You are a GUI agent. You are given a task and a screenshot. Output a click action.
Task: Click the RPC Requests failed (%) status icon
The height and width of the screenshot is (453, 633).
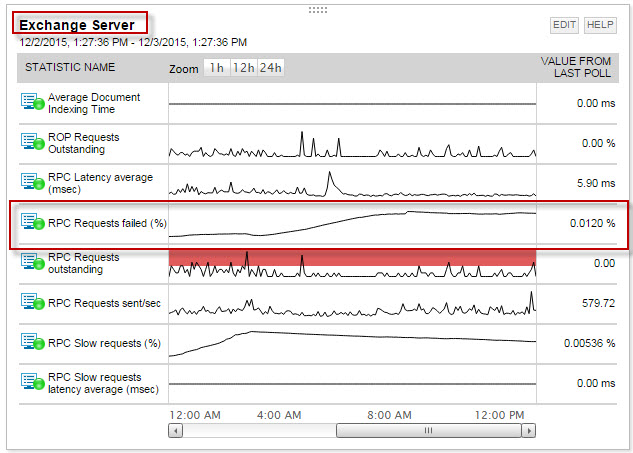[x=32, y=222]
